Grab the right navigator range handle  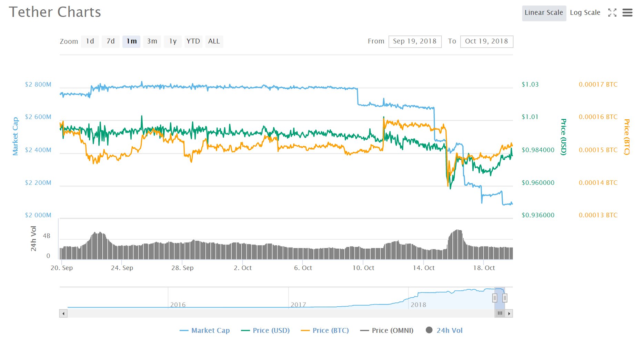coord(505,298)
